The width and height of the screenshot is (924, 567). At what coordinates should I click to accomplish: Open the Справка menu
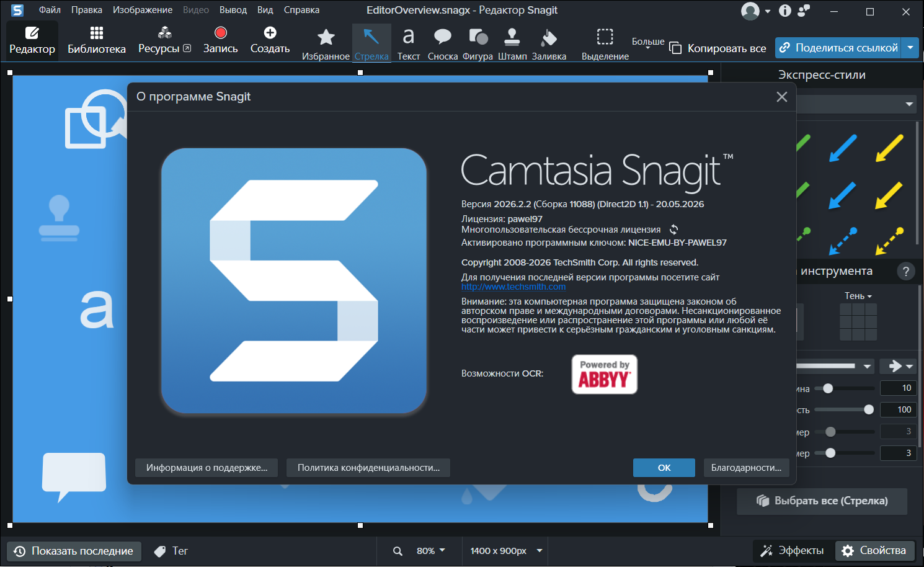point(301,10)
